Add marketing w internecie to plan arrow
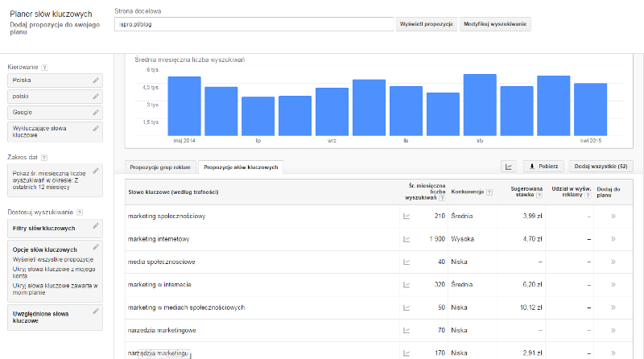The width and height of the screenshot is (644, 359). (x=613, y=285)
